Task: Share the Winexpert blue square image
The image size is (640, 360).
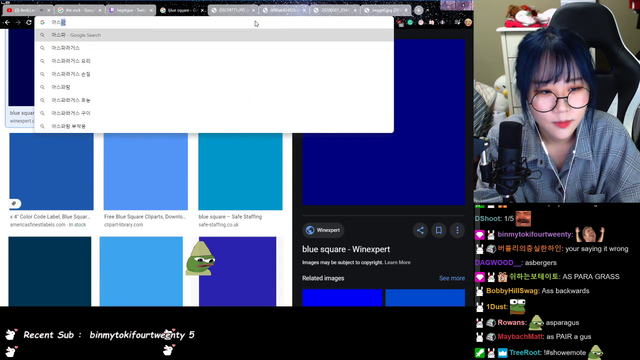Action: click(x=420, y=230)
